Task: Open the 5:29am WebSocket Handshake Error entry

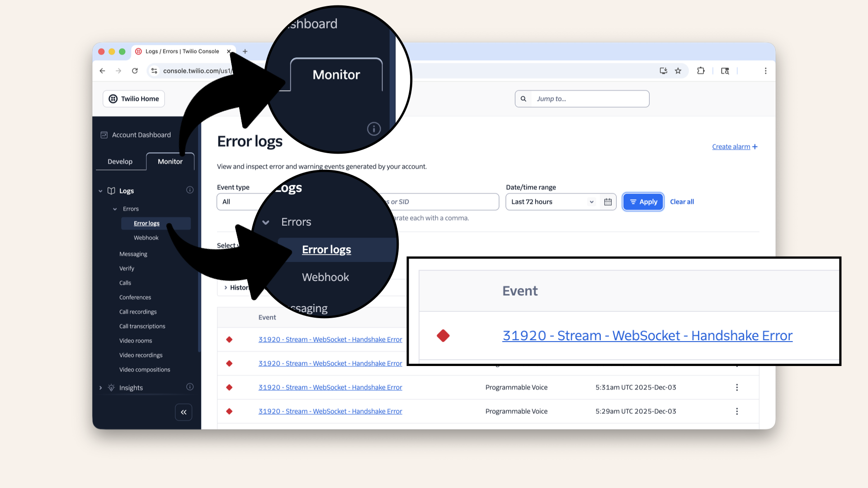Action: click(330, 411)
